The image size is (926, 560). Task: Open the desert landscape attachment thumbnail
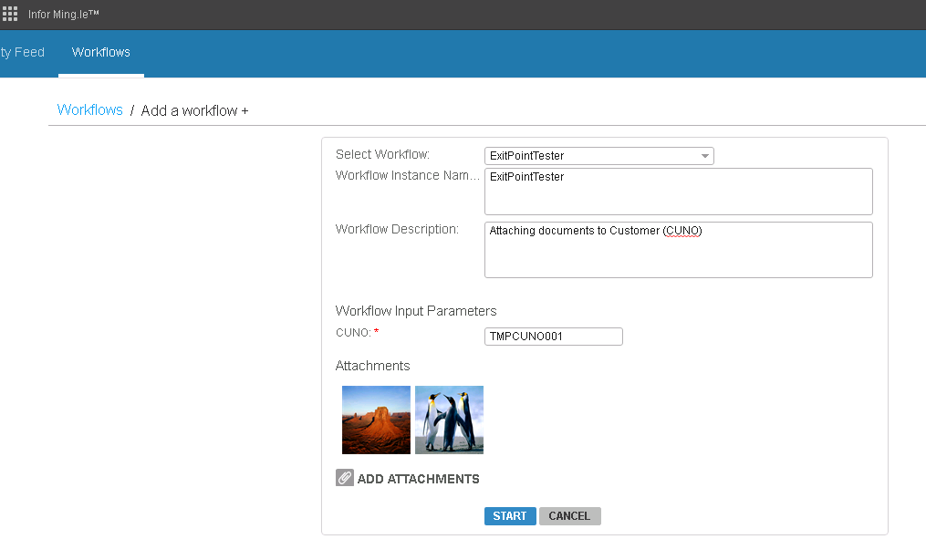click(x=376, y=420)
